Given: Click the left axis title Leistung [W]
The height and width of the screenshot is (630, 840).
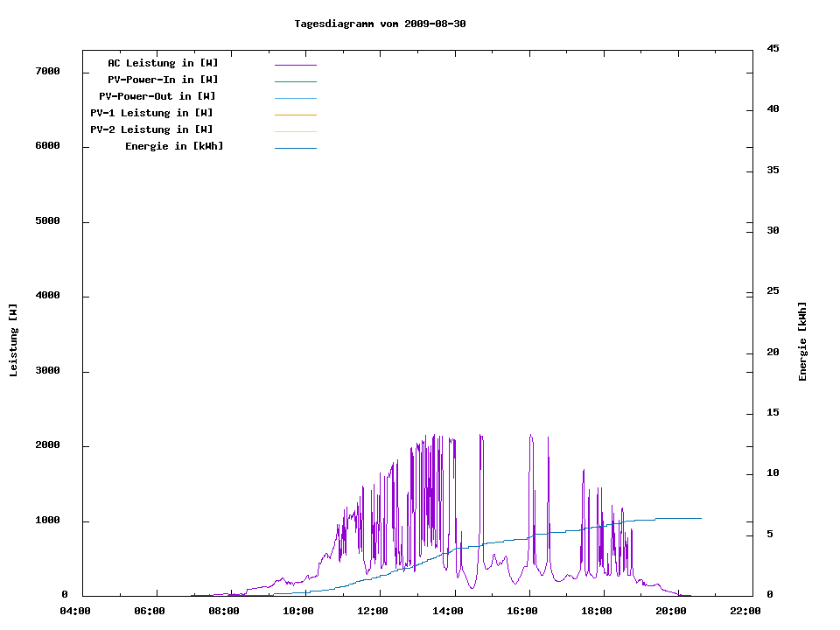Looking at the screenshot, I should [x=14, y=340].
